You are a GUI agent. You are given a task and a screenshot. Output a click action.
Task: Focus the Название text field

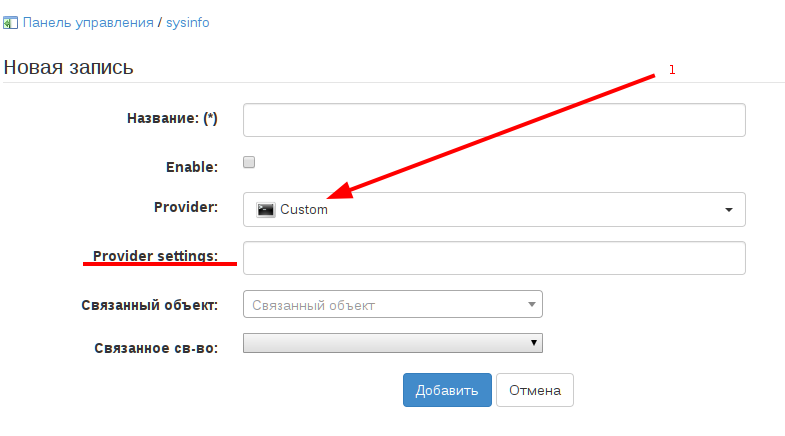click(494, 119)
